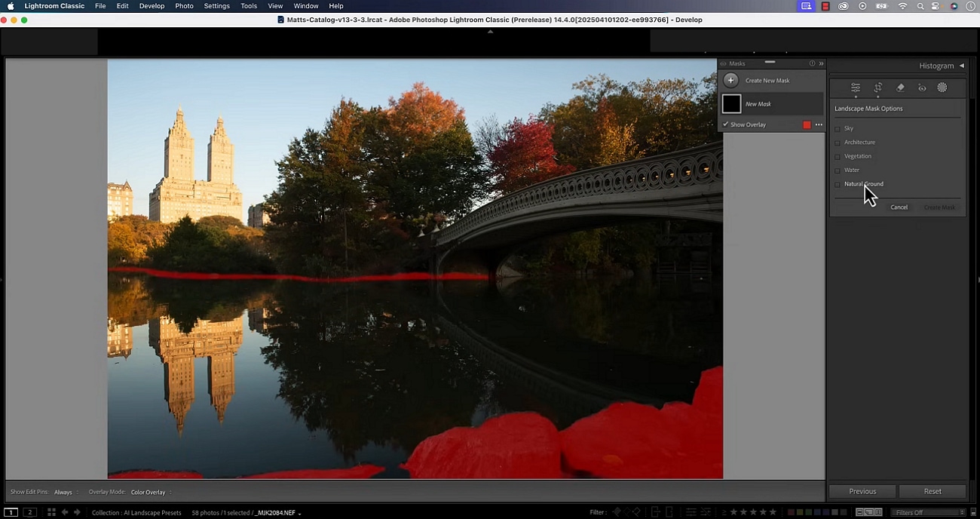Viewport: 980px width, 519px height.
Task: Click the Landscape Mask Options heading
Action: point(868,109)
